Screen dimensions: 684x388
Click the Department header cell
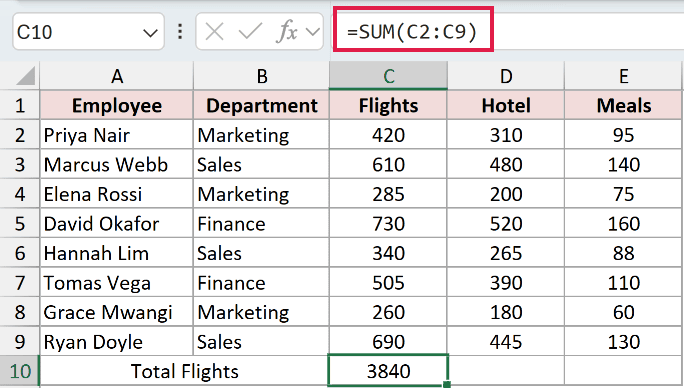click(x=261, y=106)
